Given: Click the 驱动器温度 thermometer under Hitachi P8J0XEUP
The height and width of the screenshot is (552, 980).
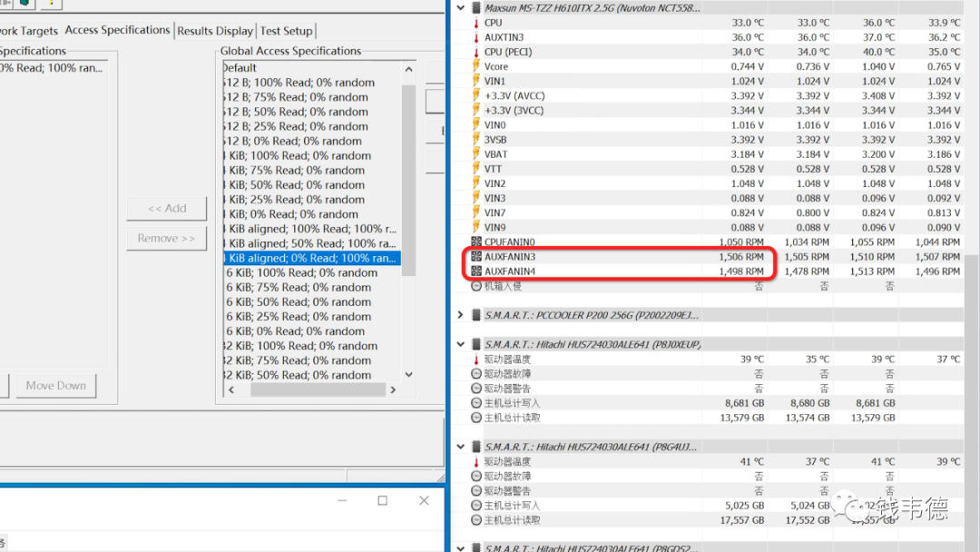Looking at the screenshot, I should [476, 360].
